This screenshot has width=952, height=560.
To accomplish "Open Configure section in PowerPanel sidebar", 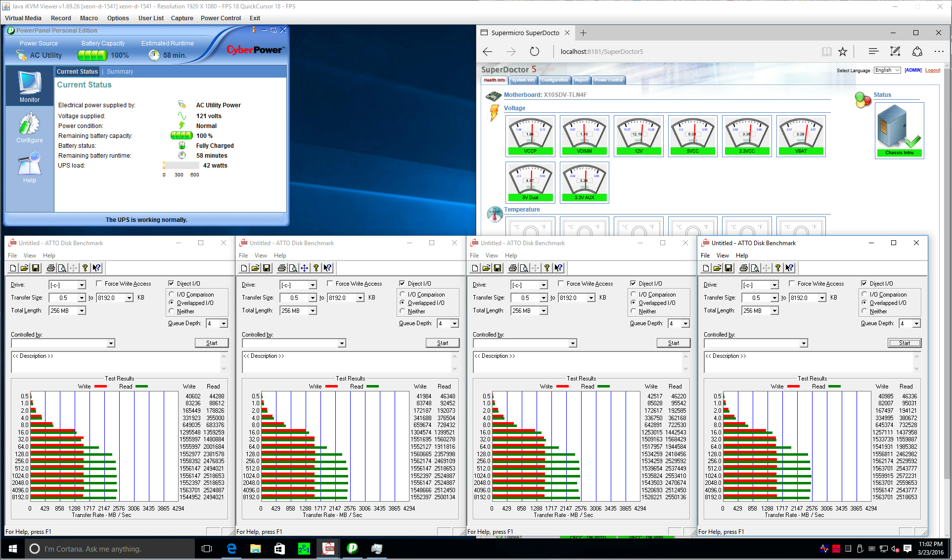I will [30, 128].
